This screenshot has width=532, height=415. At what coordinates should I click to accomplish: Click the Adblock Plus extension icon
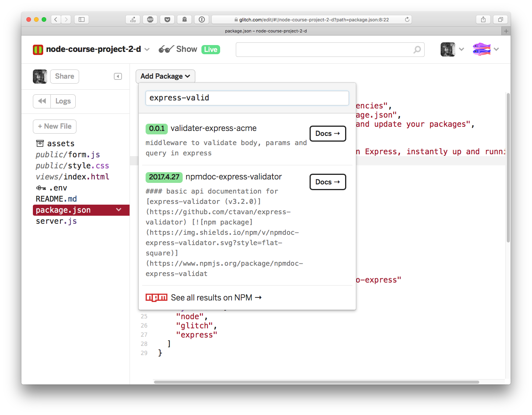coord(150,19)
